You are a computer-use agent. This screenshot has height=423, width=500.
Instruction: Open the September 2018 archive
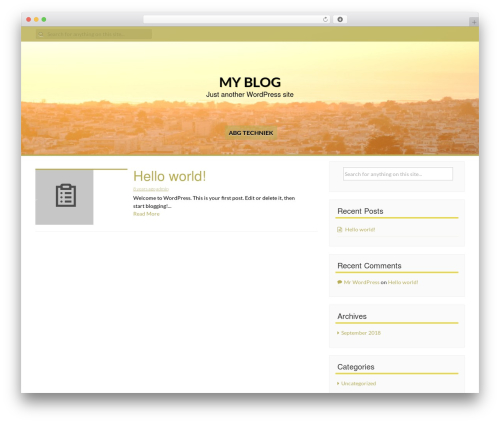[x=361, y=333]
